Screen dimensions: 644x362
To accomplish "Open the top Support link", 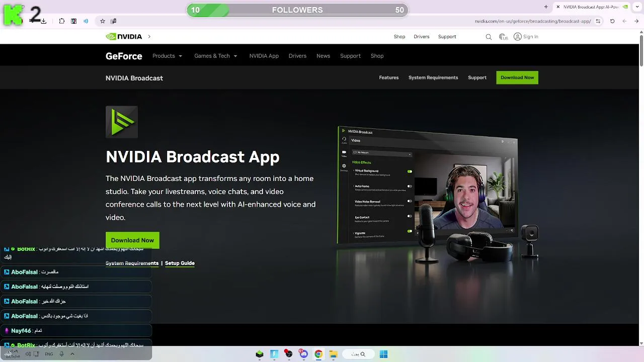I will [x=447, y=37].
